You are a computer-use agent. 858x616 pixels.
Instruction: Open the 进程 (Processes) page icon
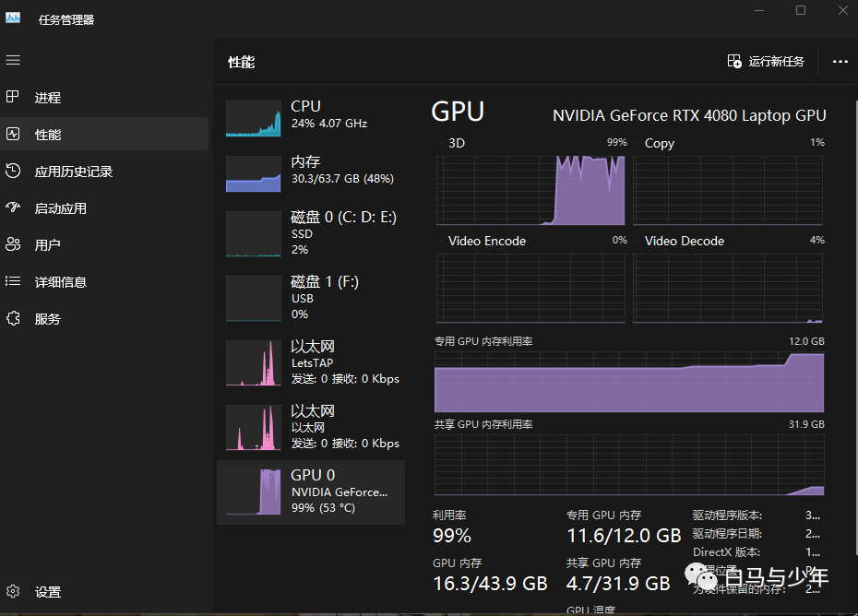[x=13, y=97]
